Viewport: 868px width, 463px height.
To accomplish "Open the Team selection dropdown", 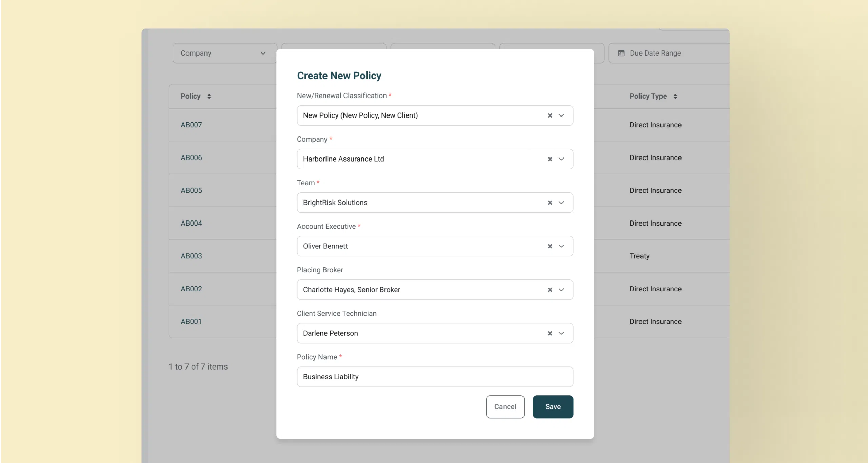I will coord(561,202).
